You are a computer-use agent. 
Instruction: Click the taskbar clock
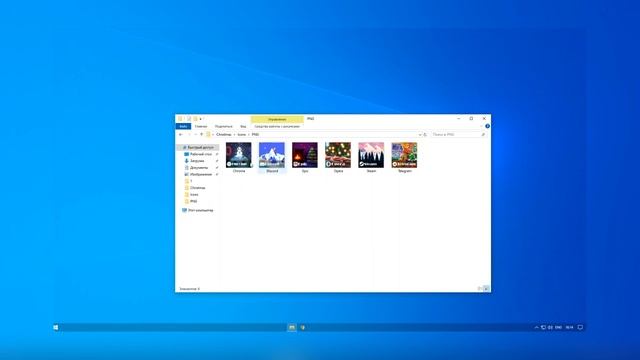569,327
